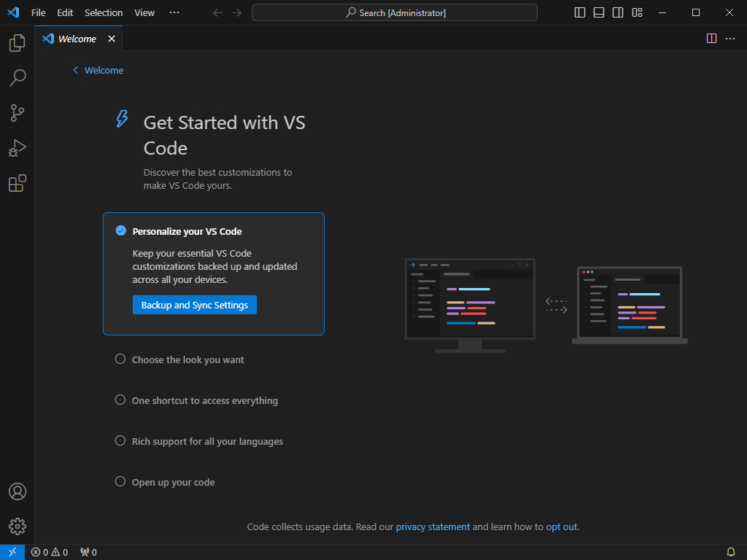747x560 pixels.
Task: Expand 'One shortcut to access everything' step
Action: click(x=205, y=401)
